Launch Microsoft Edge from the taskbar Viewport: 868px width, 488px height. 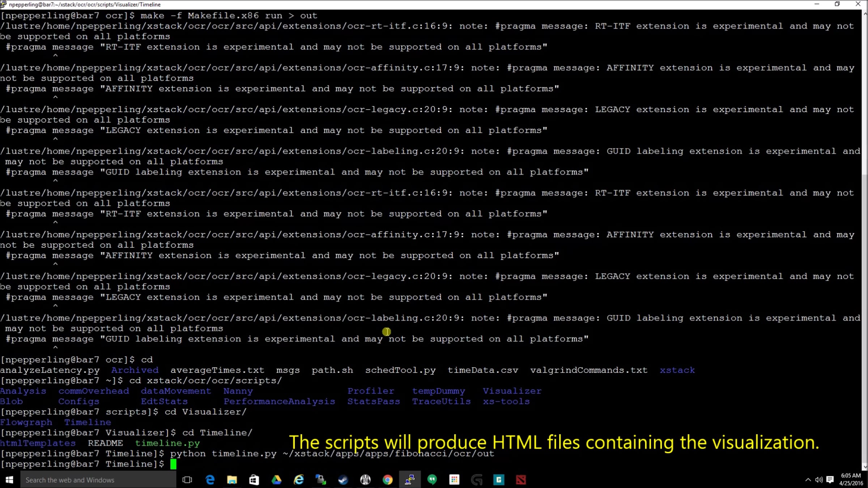pos(210,480)
